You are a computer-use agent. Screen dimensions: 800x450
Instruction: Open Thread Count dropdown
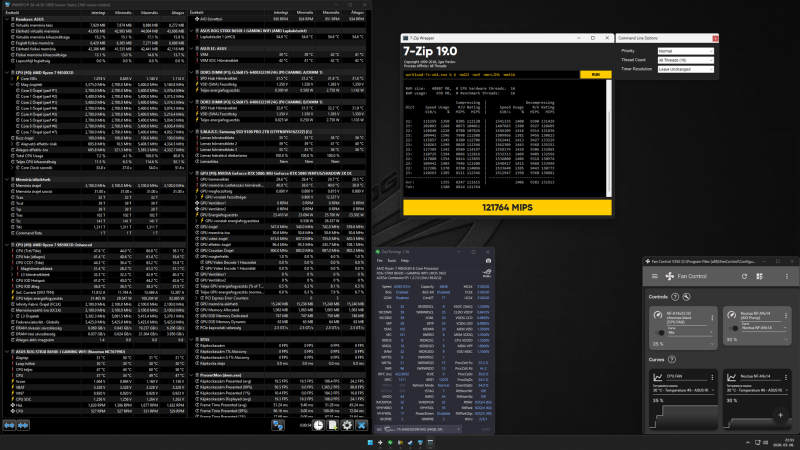(x=685, y=60)
